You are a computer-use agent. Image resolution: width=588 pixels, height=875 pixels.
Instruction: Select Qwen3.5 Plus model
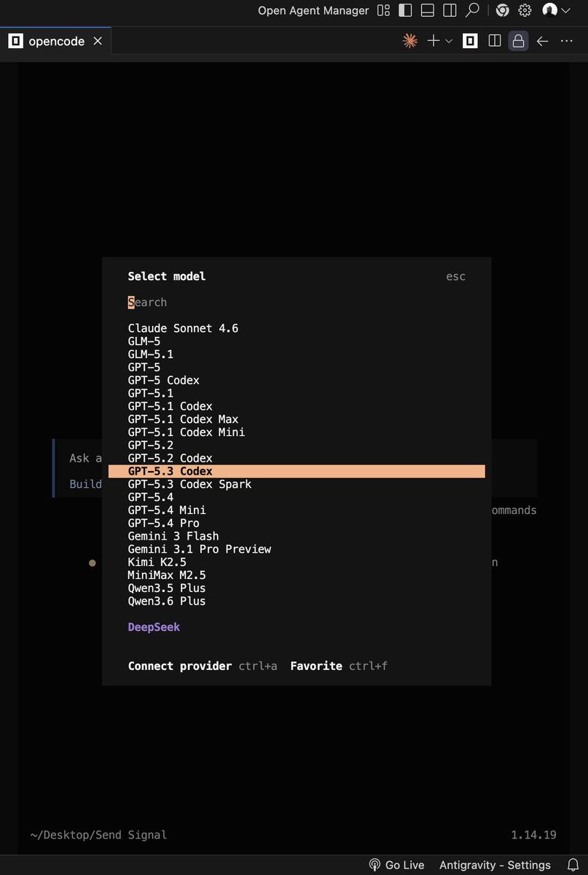pos(297,588)
